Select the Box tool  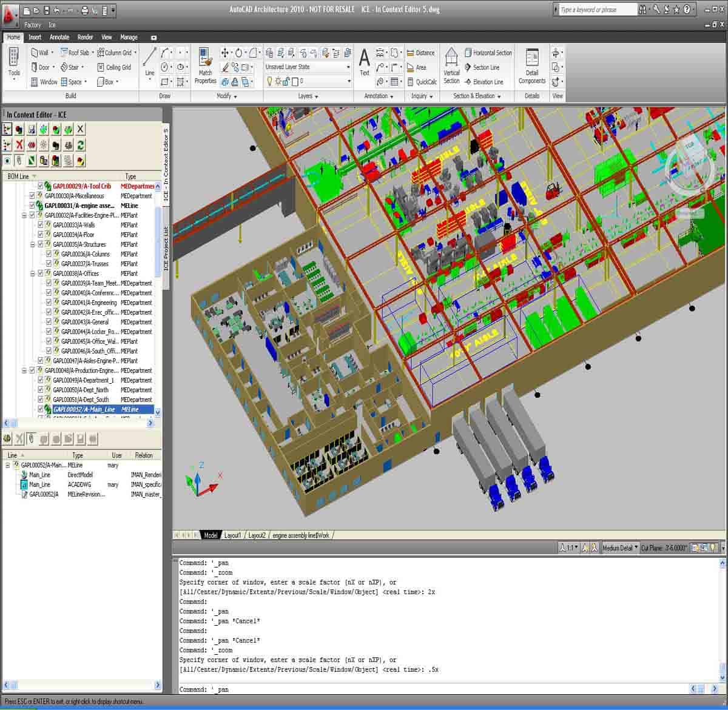[106, 82]
